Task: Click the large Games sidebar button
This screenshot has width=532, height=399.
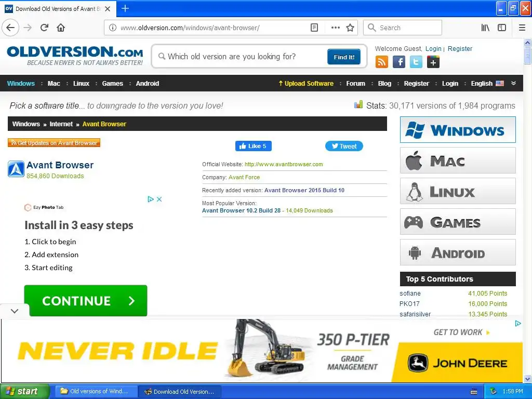Action: pos(458,221)
